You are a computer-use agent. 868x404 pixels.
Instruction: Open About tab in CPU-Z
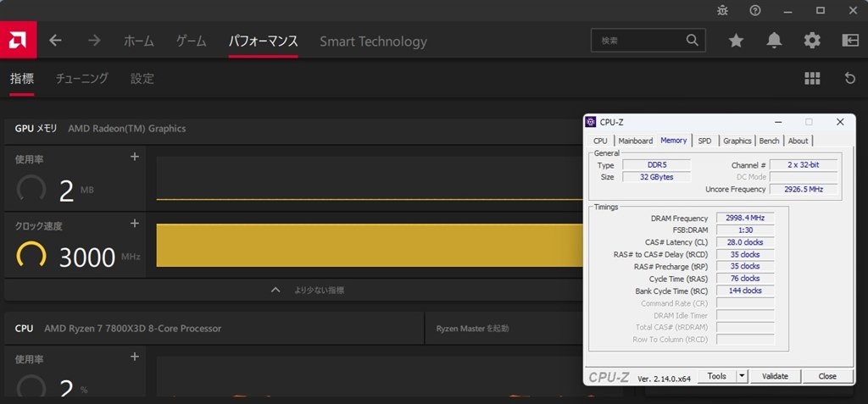coord(798,141)
